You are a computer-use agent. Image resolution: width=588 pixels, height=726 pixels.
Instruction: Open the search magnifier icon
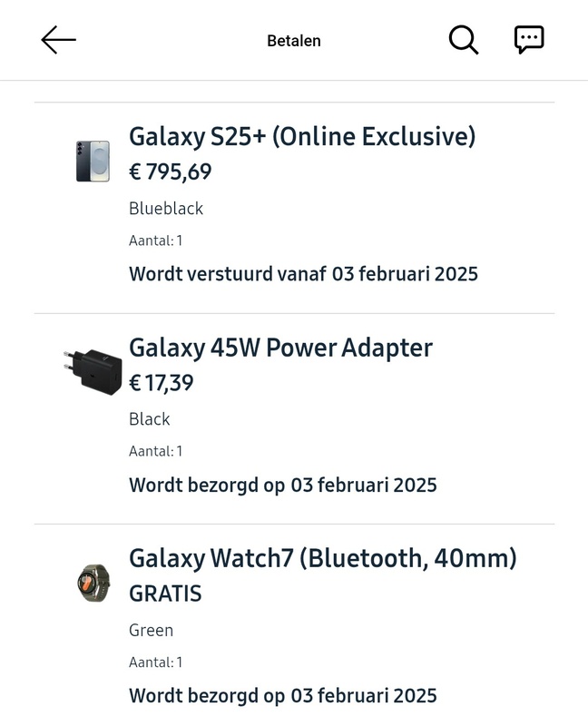click(463, 40)
